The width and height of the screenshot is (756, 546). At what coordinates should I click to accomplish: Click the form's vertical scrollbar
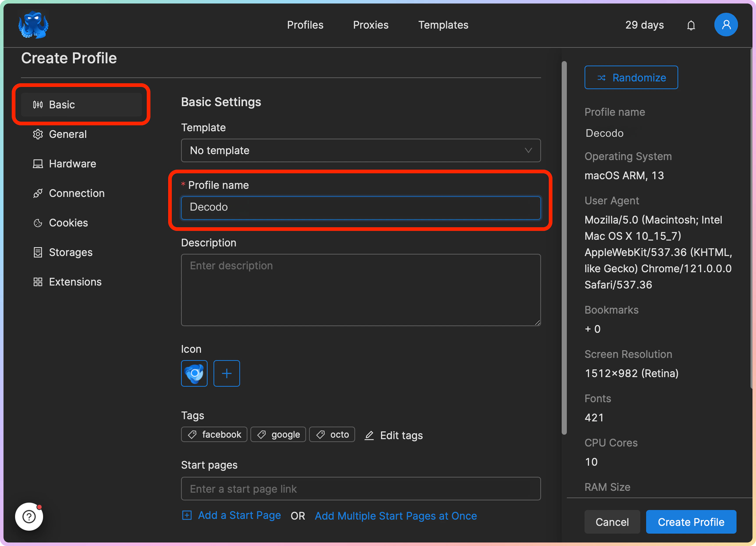(564, 248)
